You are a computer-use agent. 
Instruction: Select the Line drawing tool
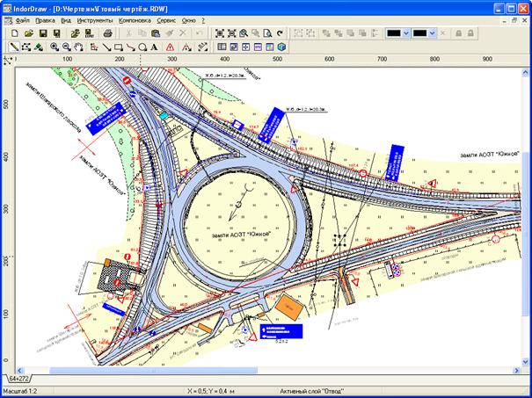point(106,47)
